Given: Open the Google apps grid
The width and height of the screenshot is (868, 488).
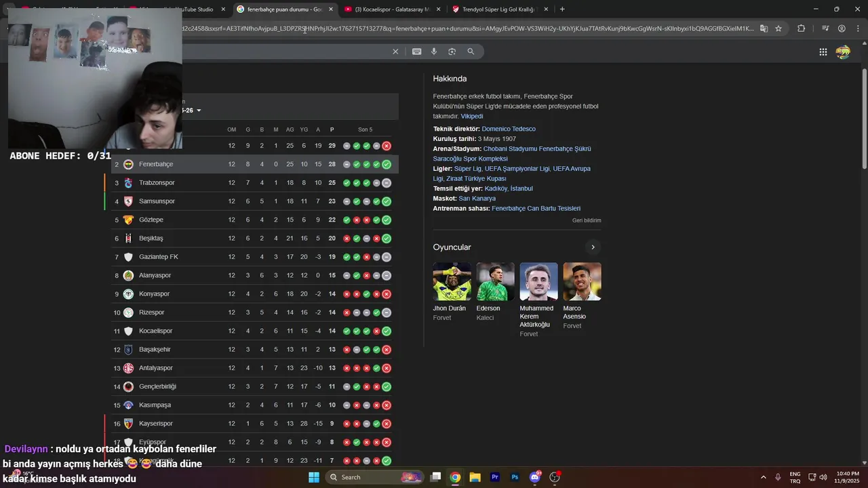Looking at the screenshot, I should click(x=823, y=52).
